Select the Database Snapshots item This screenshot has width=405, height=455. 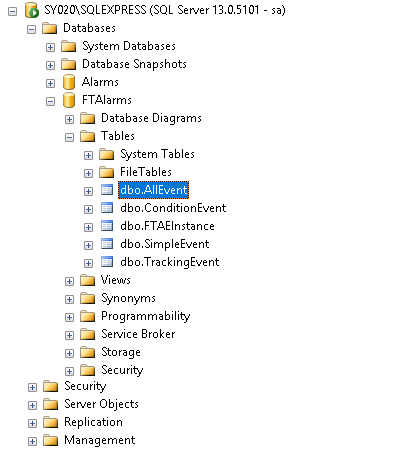134,64
